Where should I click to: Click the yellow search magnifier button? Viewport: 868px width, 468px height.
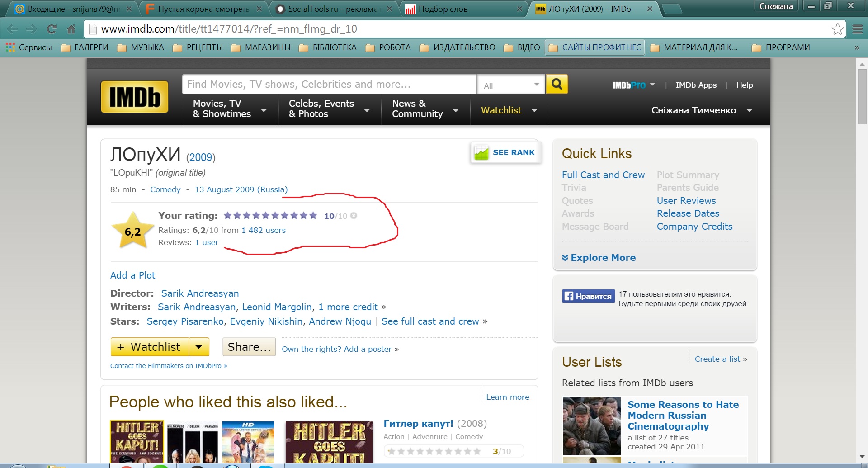point(557,84)
